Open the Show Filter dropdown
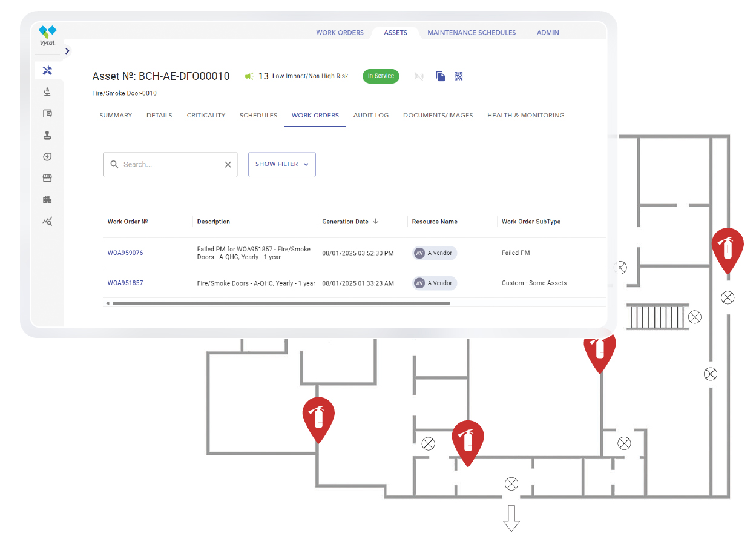This screenshot has width=756, height=536. [x=281, y=164]
